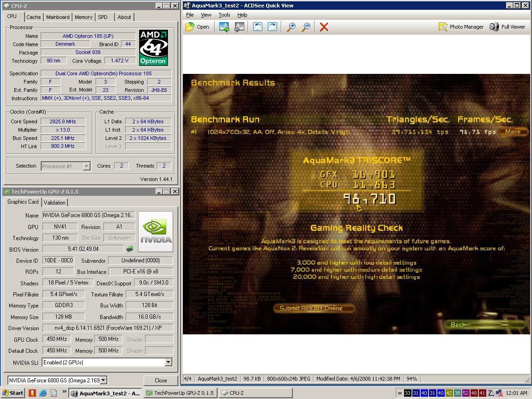
Task: Switch to the About tab in CPU-Z
Action: (124, 17)
